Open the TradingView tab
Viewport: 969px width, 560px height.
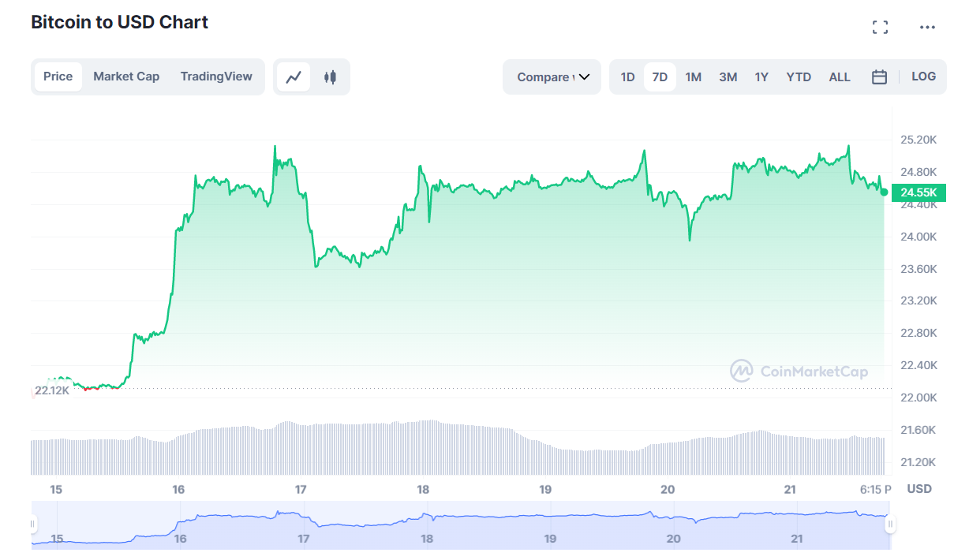click(x=216, y=77)
